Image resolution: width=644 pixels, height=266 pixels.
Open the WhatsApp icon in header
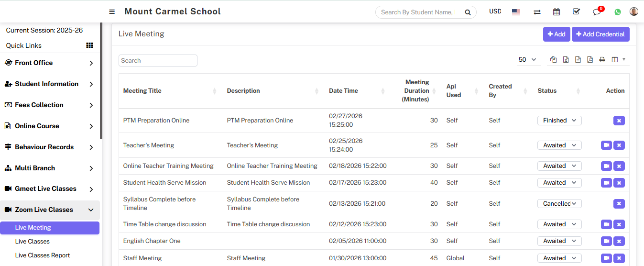(618, 12)
